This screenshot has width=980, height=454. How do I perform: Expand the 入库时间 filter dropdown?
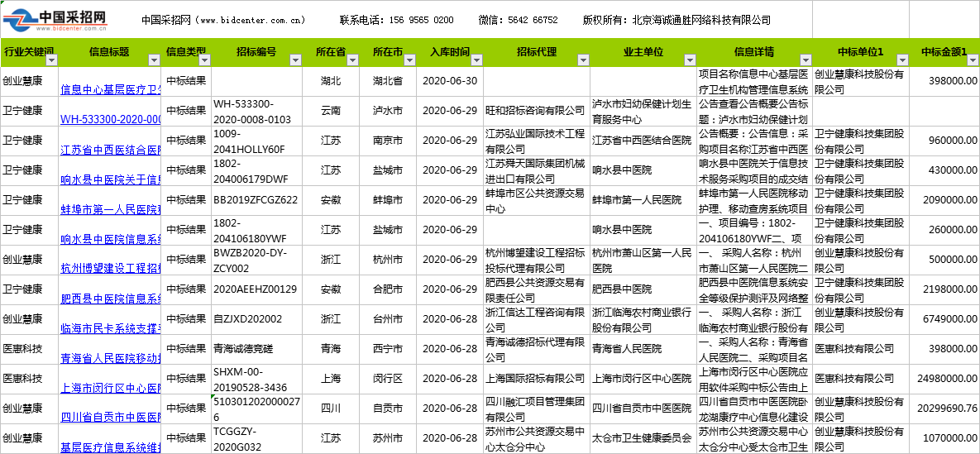click(x=476, y=60)
